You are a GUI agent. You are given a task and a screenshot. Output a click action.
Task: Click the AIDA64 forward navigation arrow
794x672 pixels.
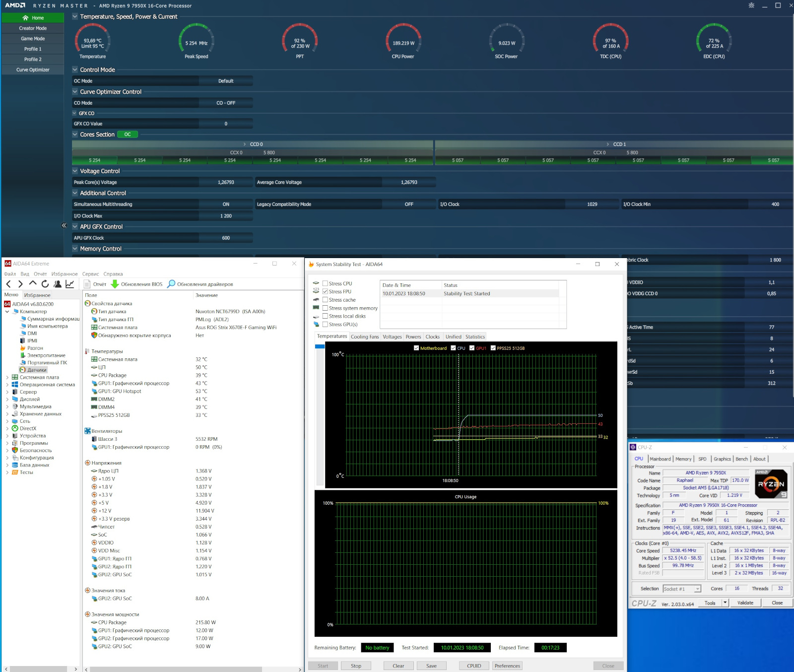20,284
